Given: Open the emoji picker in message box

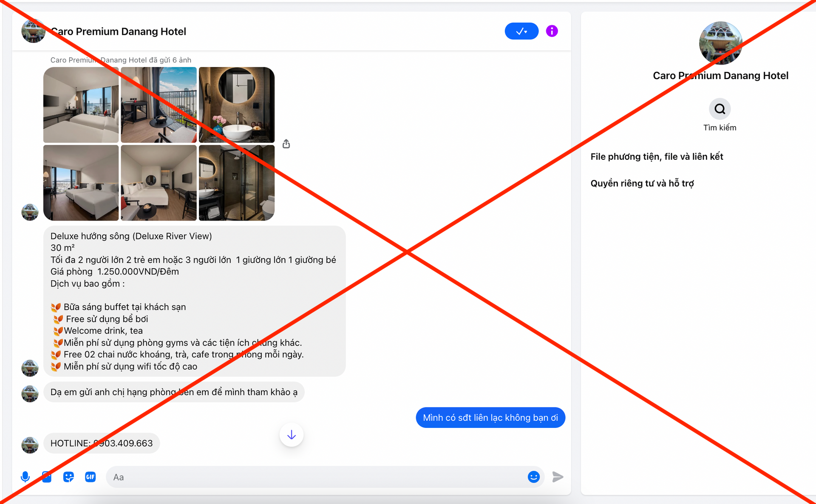Looking at the screenshot, I should (x=533, y=477).
